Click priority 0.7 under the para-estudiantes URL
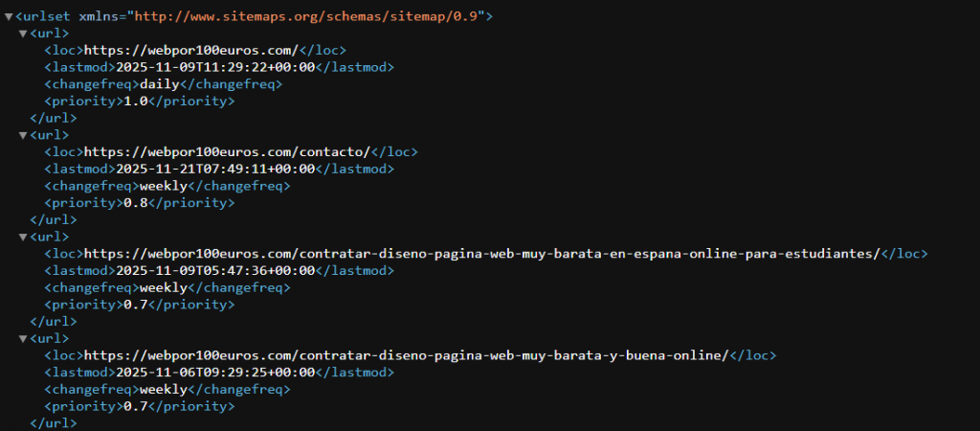Screen dimensions: 980x431 coord(135,304)
